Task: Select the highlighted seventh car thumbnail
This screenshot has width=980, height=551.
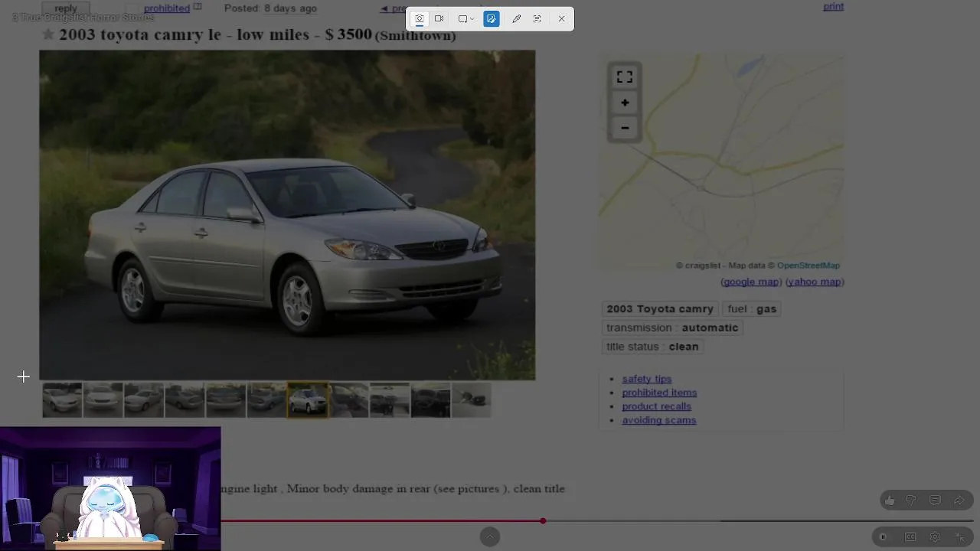Action: tap(308, 400)
